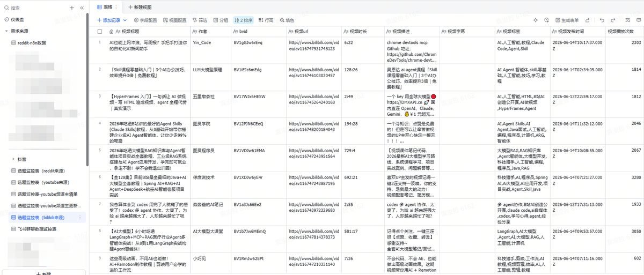Open the 2 排序 sort settings
Screen dimensions: 644x275
pyautogui.click(x=243, y=20)
